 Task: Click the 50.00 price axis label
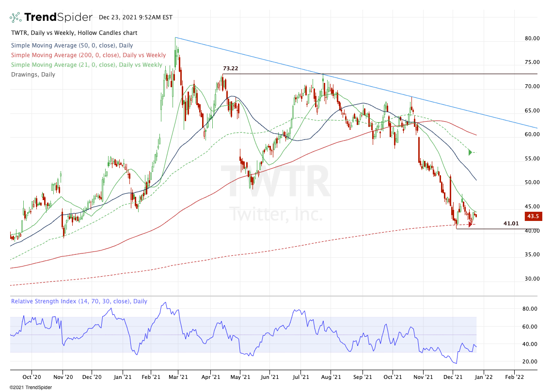(x=532, y=182)
